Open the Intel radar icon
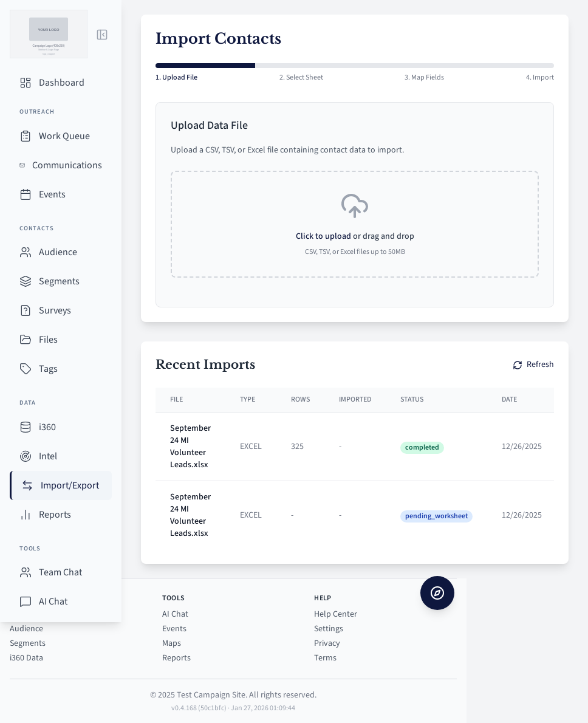Viewport: 588px width, 723px height. [26, 456]
